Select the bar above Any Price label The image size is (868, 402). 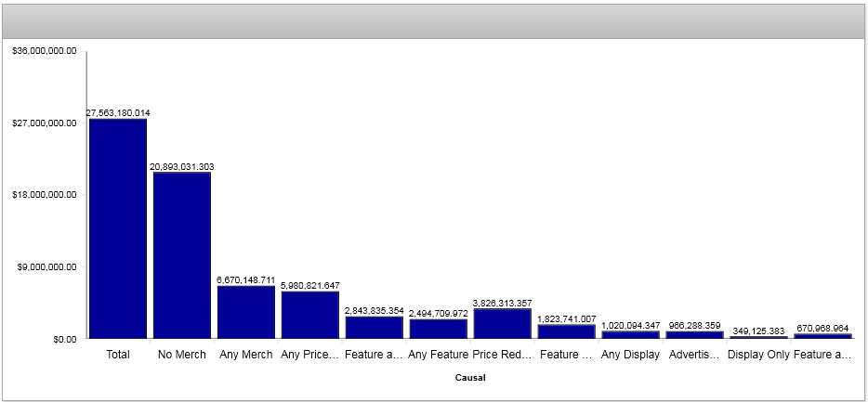pos(310,315)
